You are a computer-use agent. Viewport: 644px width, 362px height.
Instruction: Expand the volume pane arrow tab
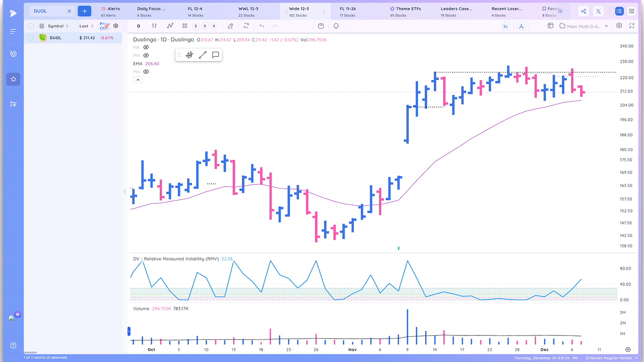pyautogui.click(x=129, y=331)
